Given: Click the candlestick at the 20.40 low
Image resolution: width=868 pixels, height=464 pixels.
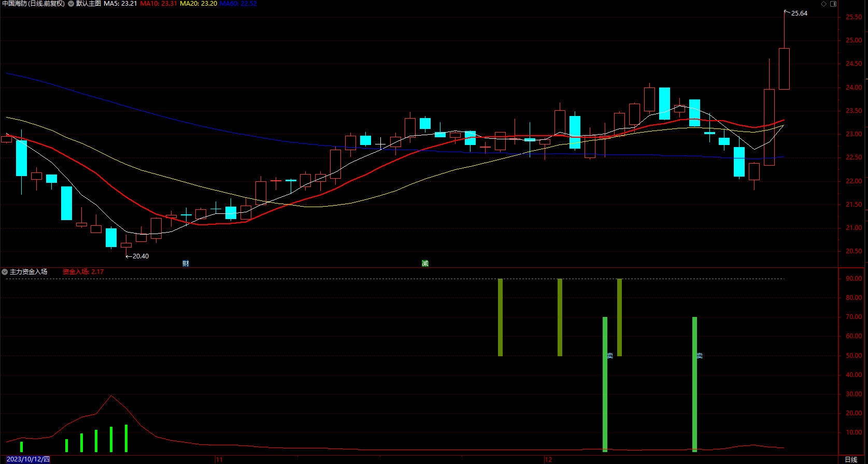Looking at the screenshot, I should [x=126, y=245].
